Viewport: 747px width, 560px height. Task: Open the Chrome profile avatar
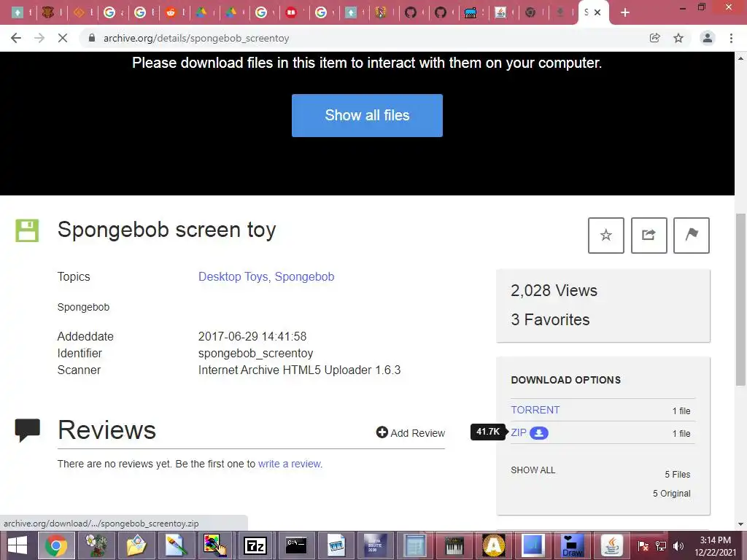tap(708, 38)
